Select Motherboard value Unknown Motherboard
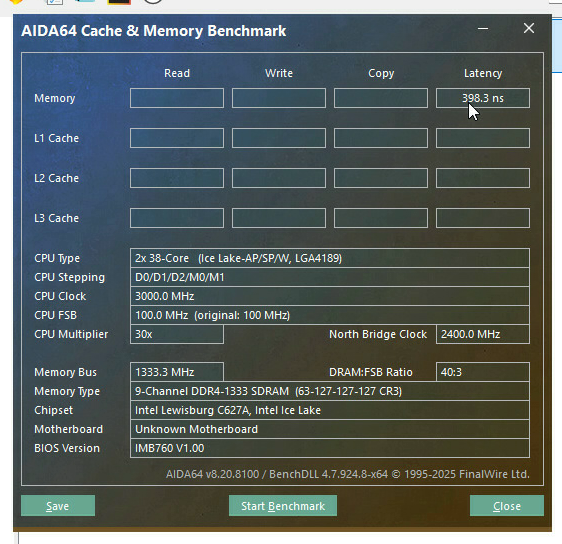This screenshot has height=544, width=562. 330,429
